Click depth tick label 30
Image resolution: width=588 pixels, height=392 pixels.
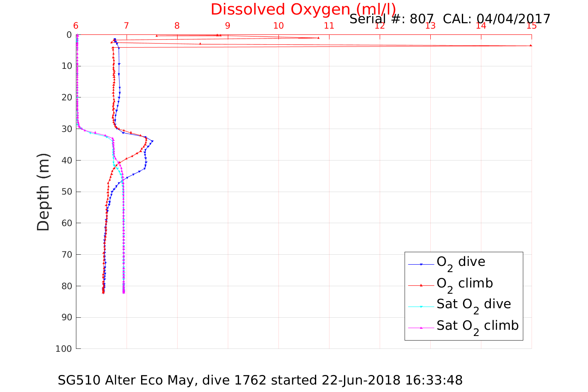click(67, 129)
